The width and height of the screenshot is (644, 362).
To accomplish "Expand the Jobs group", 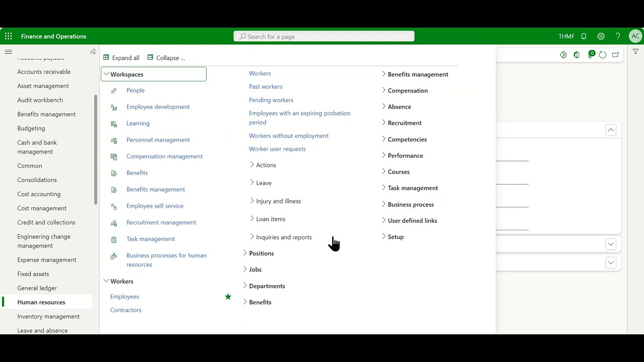I will 245,269.
